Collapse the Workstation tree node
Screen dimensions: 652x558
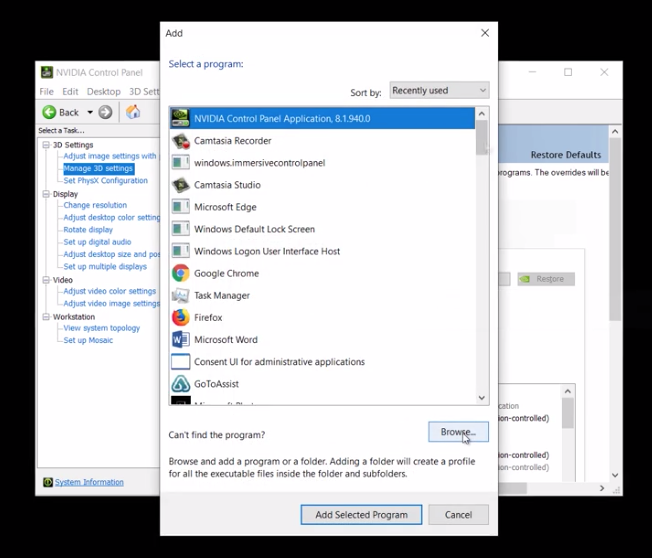tap(46, 316)
